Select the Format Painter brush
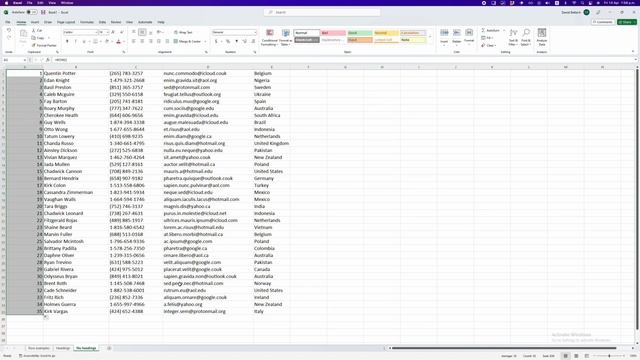The height and width of the screenshot is (360, 640). pyautogui.click(x=44, y=45)
